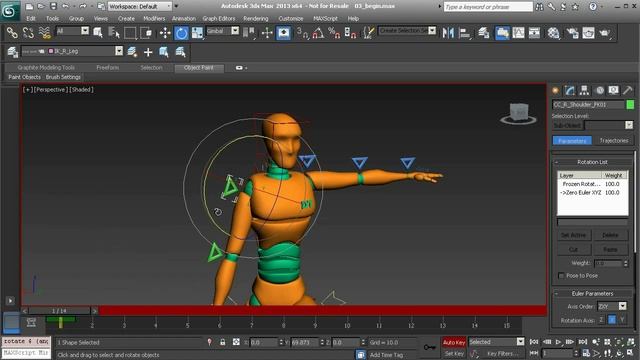Open the Curve Editor icon
Image resolution: width=640 pixels, height=360 pixels.
tap(518, 32)
